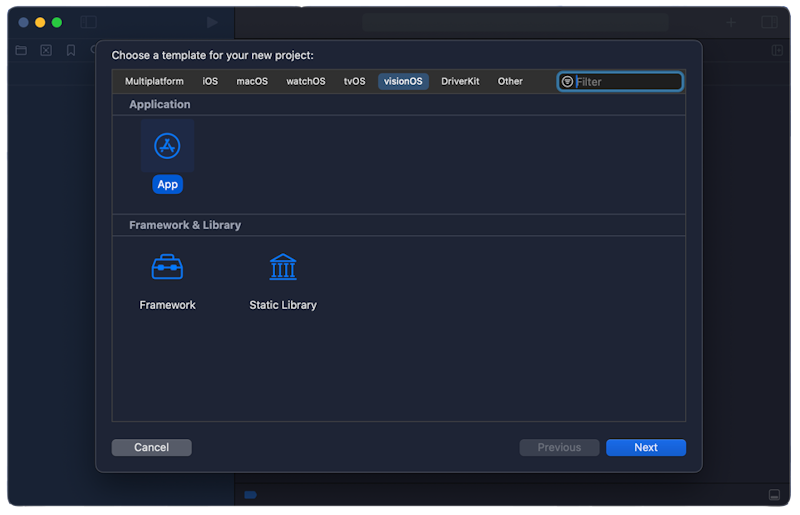
Task: Show the Other templates tab
Action: point(510,82)
